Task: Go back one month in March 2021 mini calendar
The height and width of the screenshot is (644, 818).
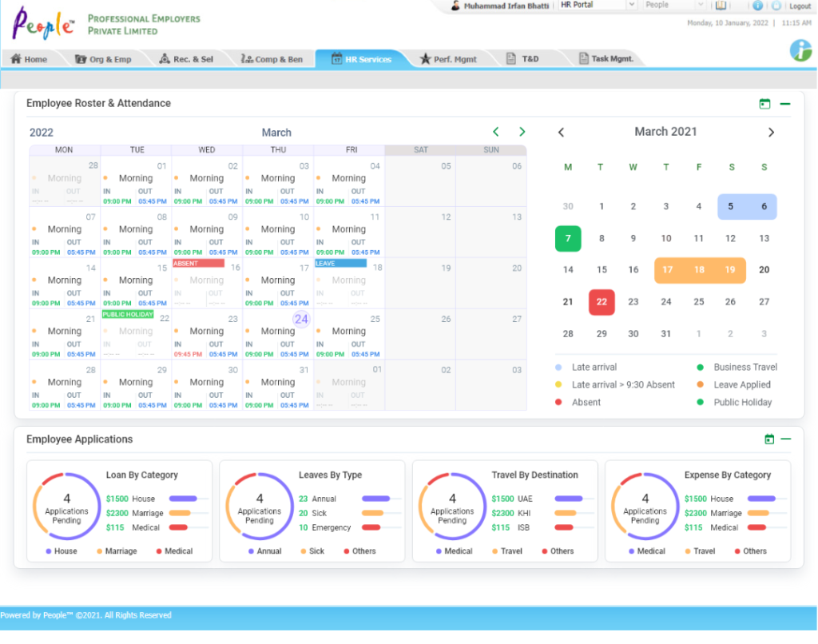Action: [x=561, y=133]
